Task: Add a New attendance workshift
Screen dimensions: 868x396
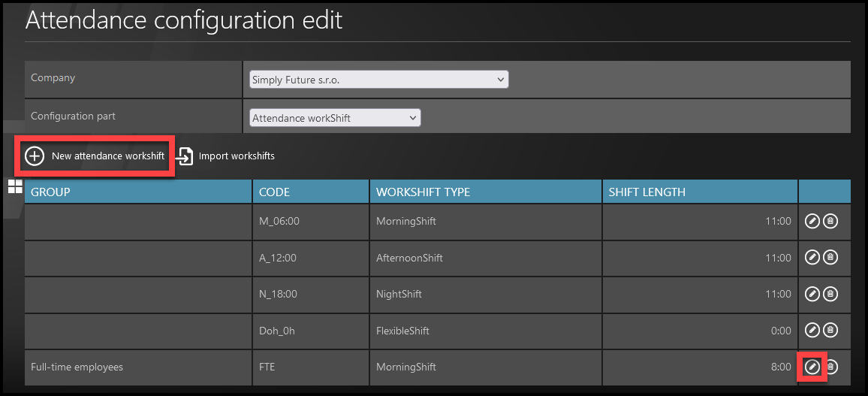Action: coord(95,156)
